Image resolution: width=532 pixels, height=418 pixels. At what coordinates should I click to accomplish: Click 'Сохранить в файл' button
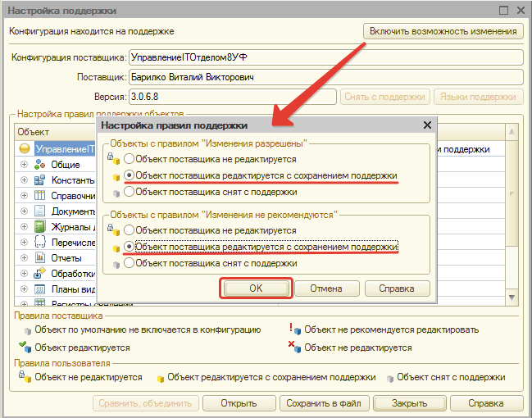(x=323, y=403)
